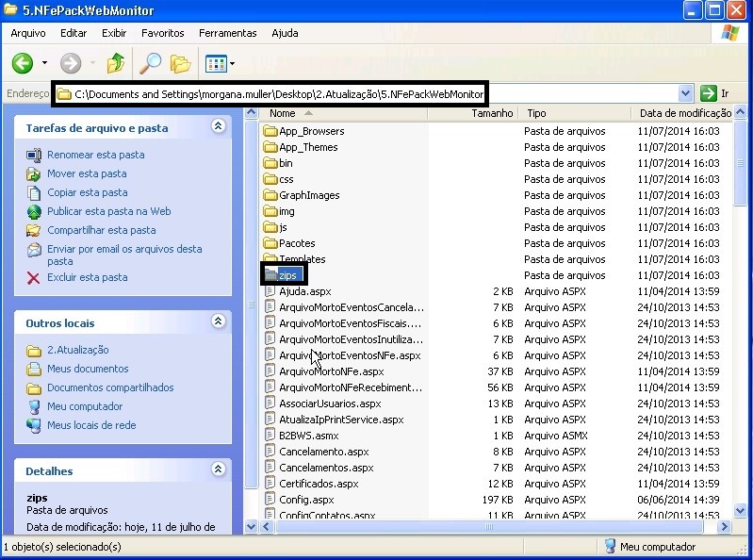Click the Excluir esta pasta red X icon
The width and height of the screenshot is (753, 560).
pyautogui.click(x=34, y=277)
